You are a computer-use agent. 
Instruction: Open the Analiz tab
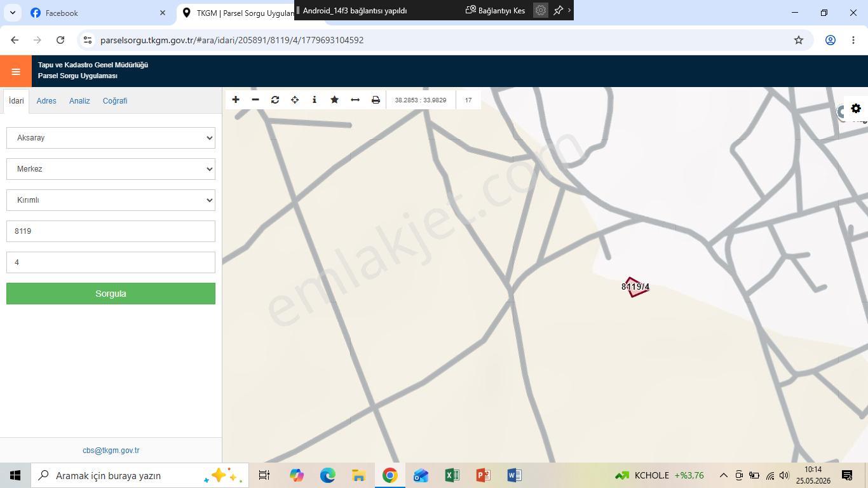(x=79, y=101)
